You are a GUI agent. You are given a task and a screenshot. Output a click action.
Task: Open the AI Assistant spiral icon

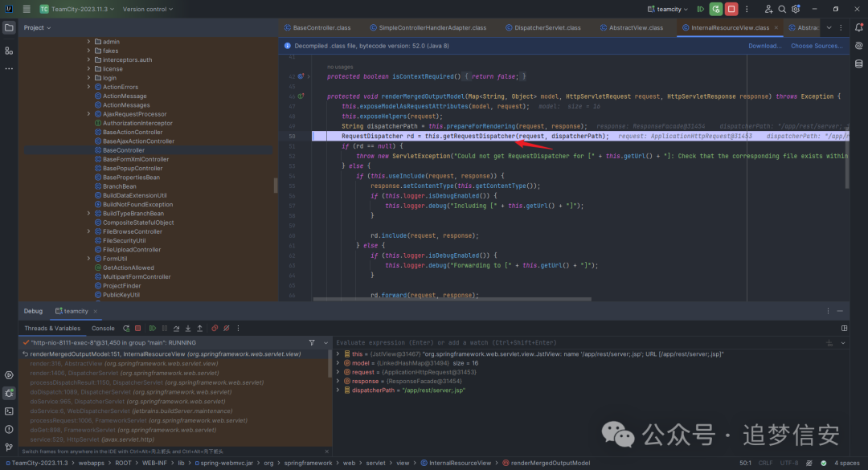(858, 46)
